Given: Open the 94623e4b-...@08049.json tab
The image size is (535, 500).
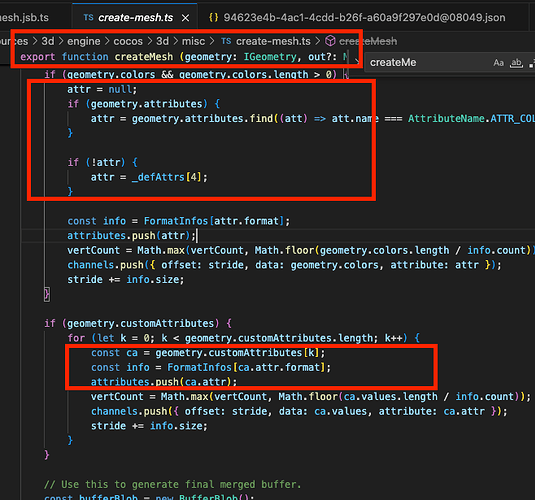Looking at the screenshot, I should coord(364,17).
